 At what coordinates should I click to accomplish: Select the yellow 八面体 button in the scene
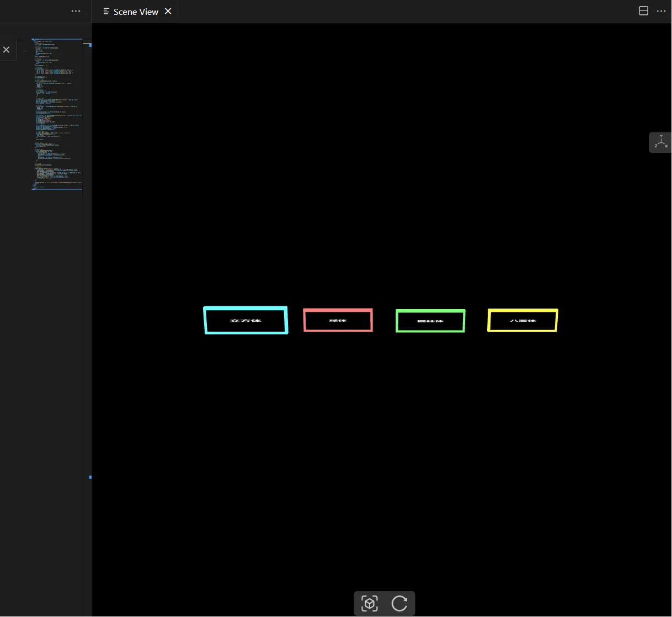[x=522, y=320]
